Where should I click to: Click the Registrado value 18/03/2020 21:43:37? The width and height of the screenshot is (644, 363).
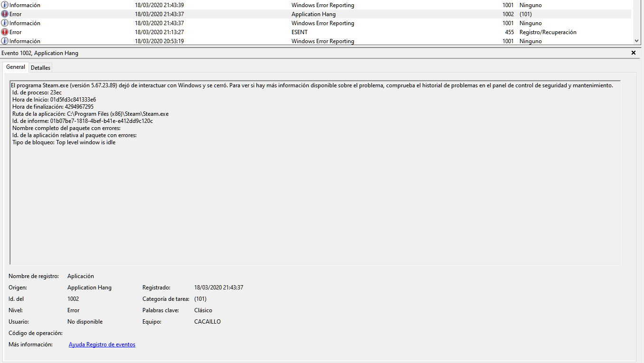pos(219,288)
